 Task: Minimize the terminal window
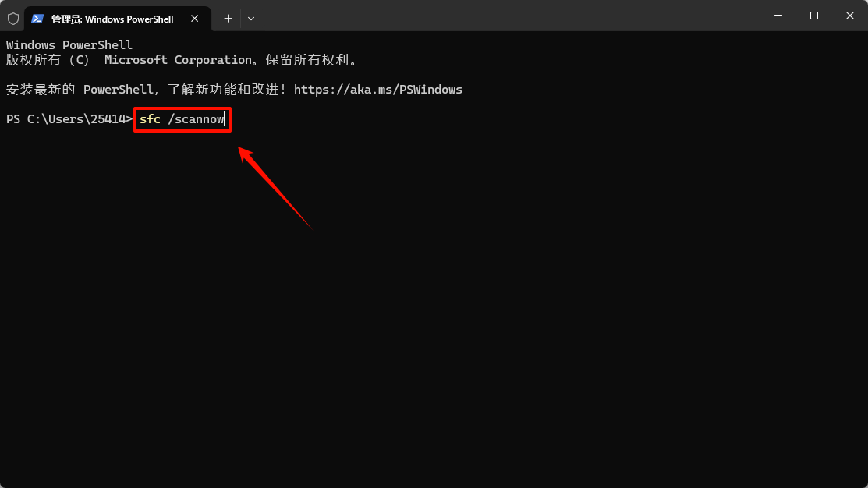(x=778, y=16)
